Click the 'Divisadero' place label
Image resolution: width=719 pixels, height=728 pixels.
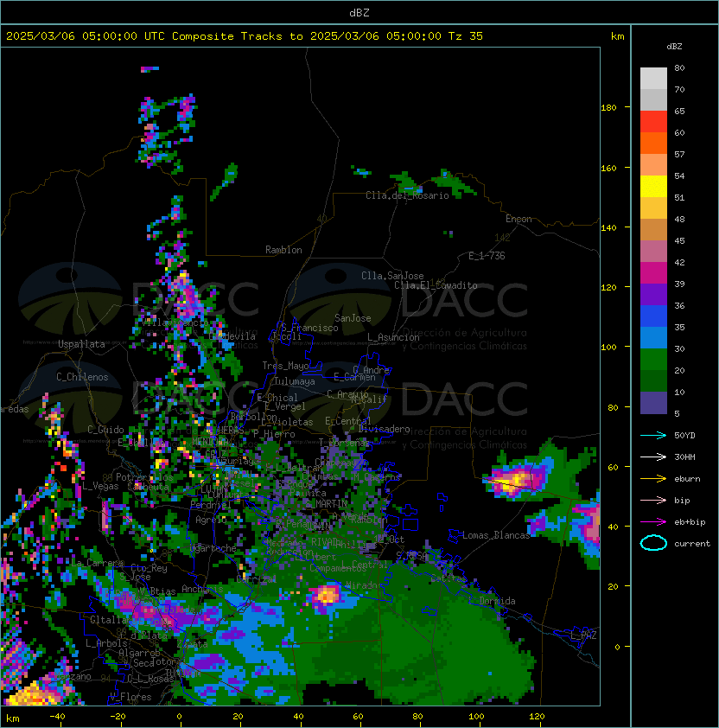click(384, 429)
